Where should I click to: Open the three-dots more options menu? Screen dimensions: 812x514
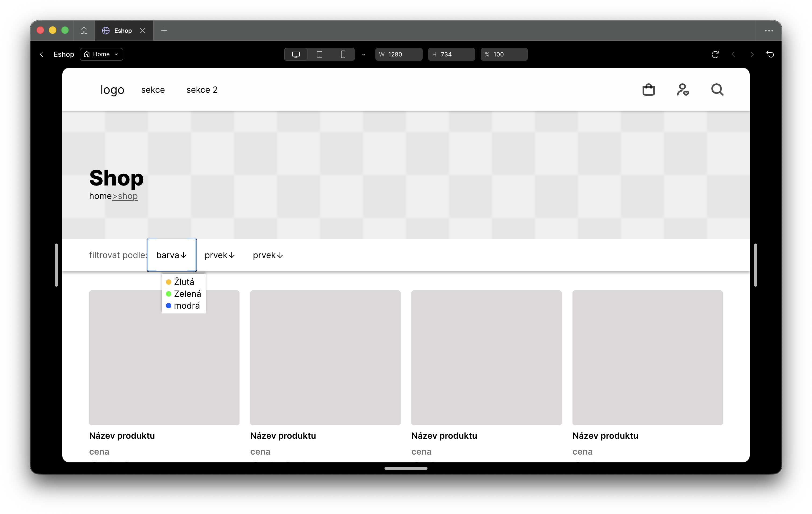pyautogui.click(x=769, y=31)
